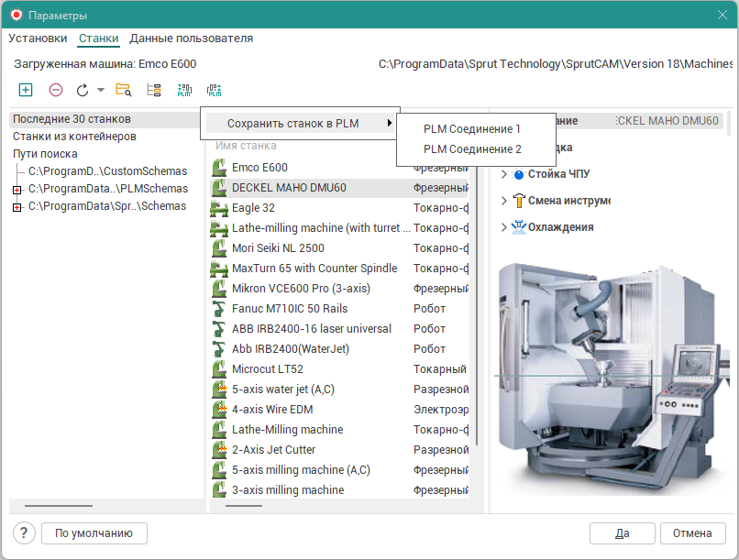Click the refresh arrow icon in toolbar
Viewport: 739px width, 560px height.
click(x=83, y=90)
